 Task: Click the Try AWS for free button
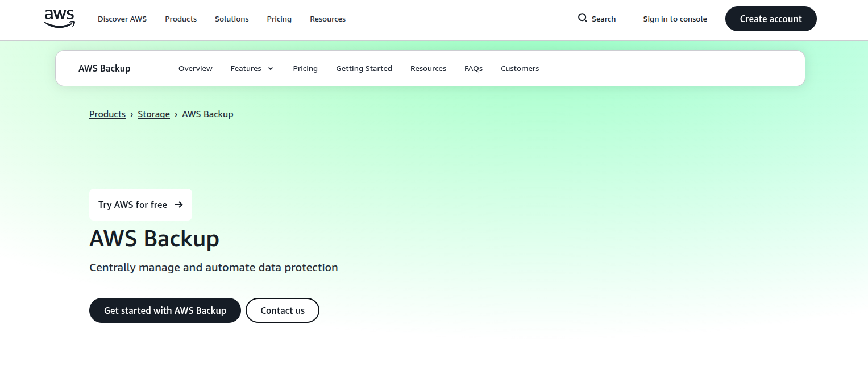pyautogui.click(x=140, y=205)
